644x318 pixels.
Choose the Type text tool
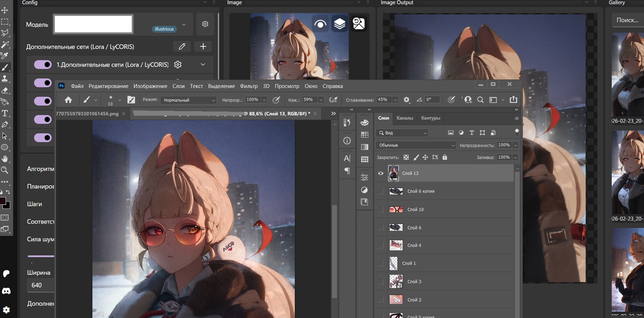tap(5, 113)
